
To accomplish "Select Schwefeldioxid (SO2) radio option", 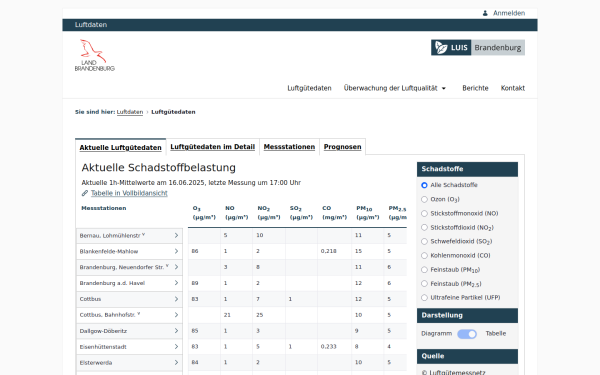I will click(424, 241).
